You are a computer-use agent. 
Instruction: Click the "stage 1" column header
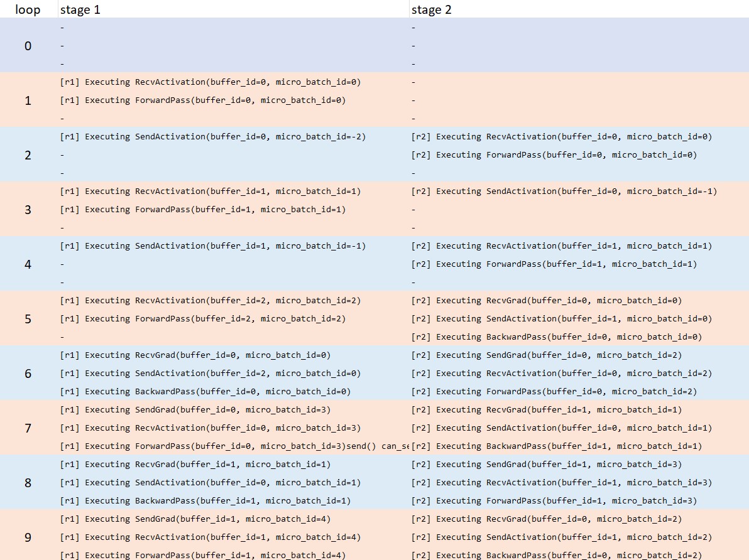tap(80, 9)
